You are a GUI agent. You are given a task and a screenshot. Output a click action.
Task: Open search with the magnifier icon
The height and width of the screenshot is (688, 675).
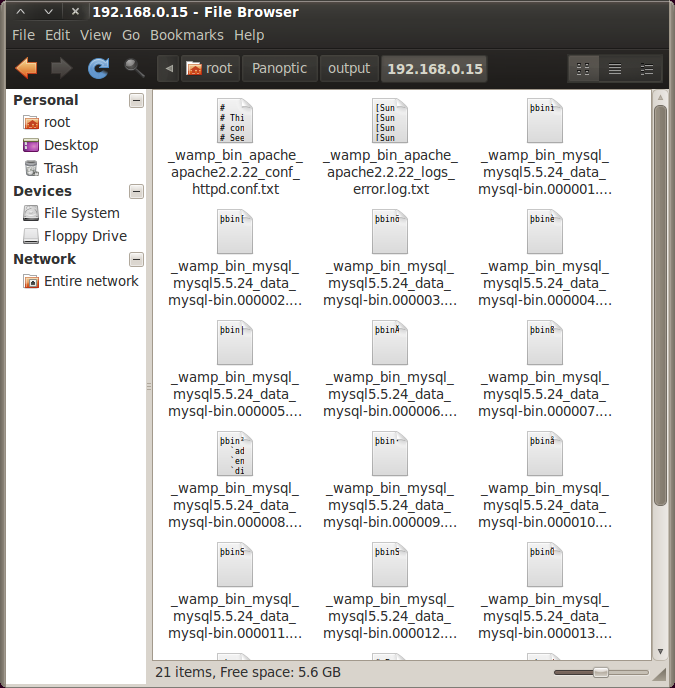(x=134, y=68)
